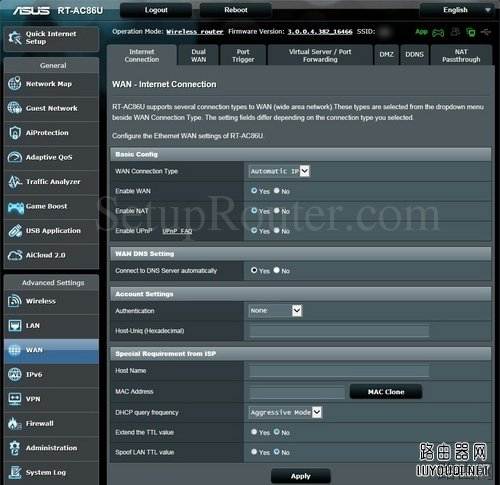Expand DHCP query frequency dropdown
The height and width of the screenshot is (485, 500).
tap(285, 412)
